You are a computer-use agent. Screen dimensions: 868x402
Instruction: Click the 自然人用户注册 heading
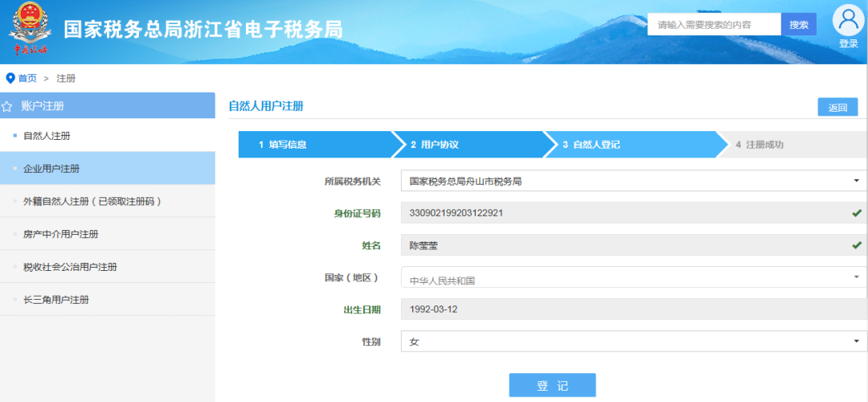click(266, 106)
